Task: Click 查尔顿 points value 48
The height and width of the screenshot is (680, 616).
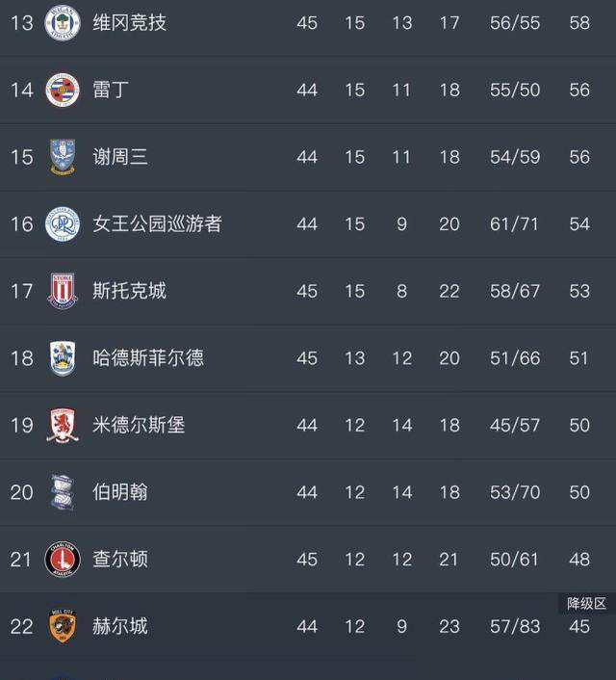Action: click(x=579, y=560)
